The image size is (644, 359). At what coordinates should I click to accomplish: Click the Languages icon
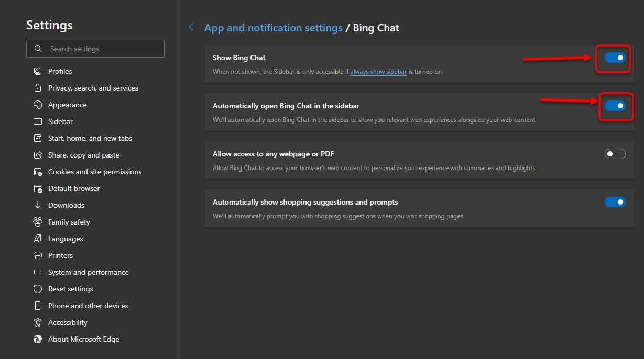tap(37, 239)
